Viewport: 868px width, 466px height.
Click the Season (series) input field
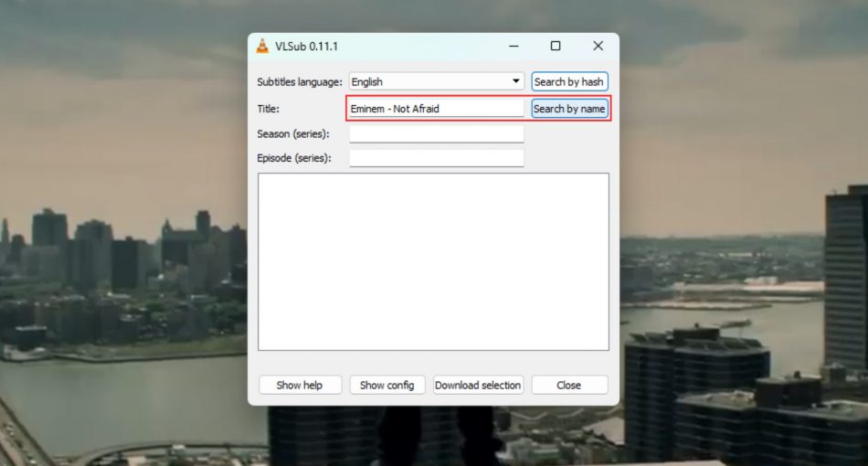tap(436, 133)
